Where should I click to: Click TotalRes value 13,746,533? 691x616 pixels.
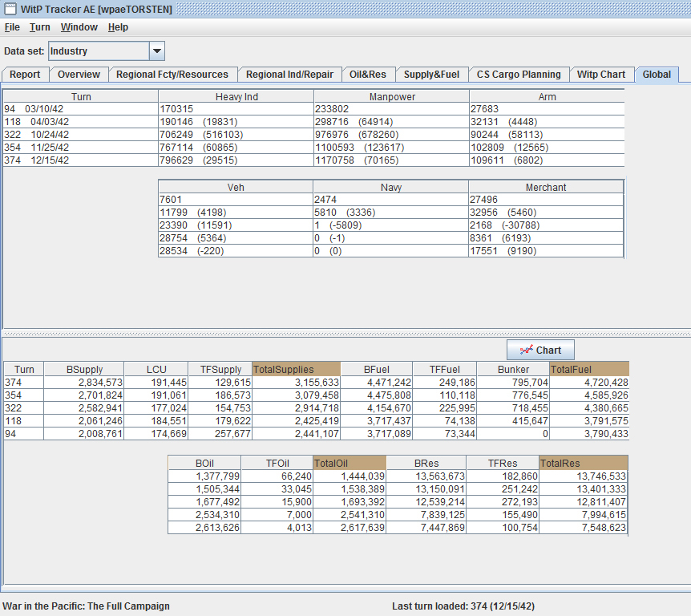[584, 476]
